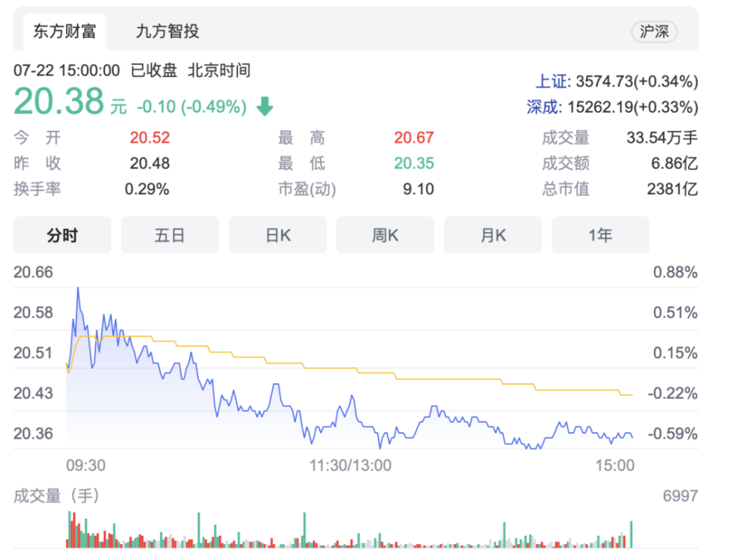Image resolution: width=756 pixels, height=554 pixels.
Task: Select the 东方财富 tab
Action: (x=64, y=32)
